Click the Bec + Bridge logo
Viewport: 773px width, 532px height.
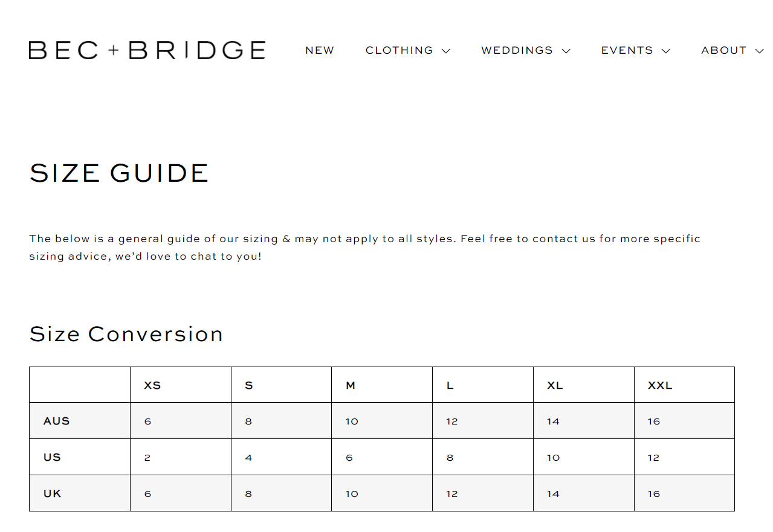coord(147,50)
